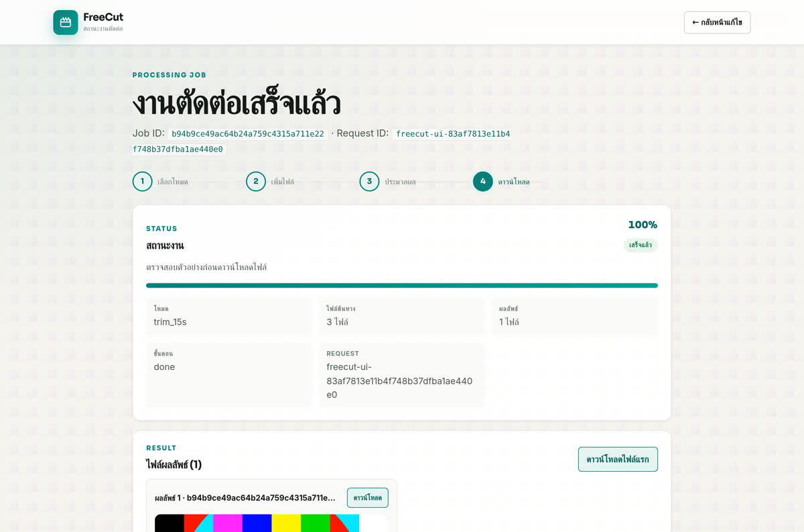
Task: Click the สถานะงาน heading
Action: pos(165,245)
